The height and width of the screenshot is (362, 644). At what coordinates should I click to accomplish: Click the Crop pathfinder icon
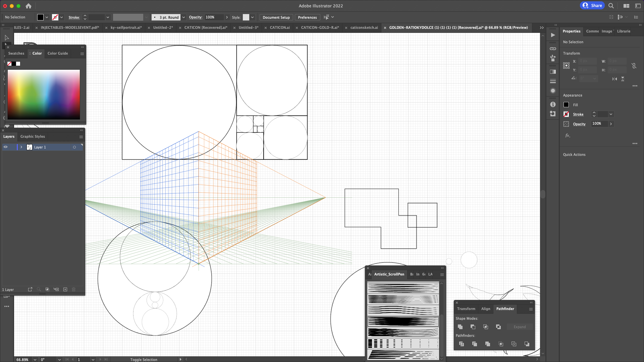(x=501, y=344)
